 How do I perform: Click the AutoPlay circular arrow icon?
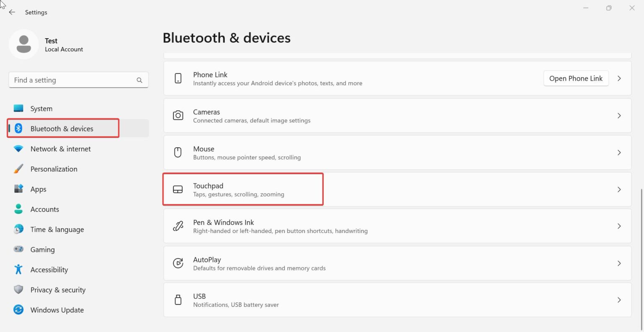[x=178, y=263]
